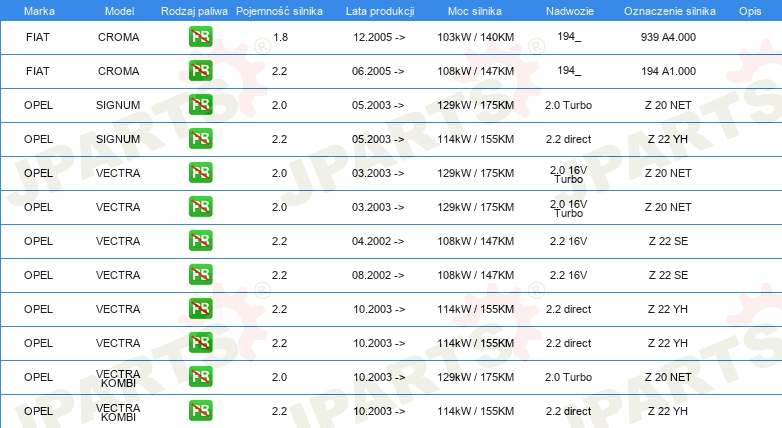Click fuel icon for VECTRA KOMBI 2.0
Viewport: 782px width, 428px height.
200,377
